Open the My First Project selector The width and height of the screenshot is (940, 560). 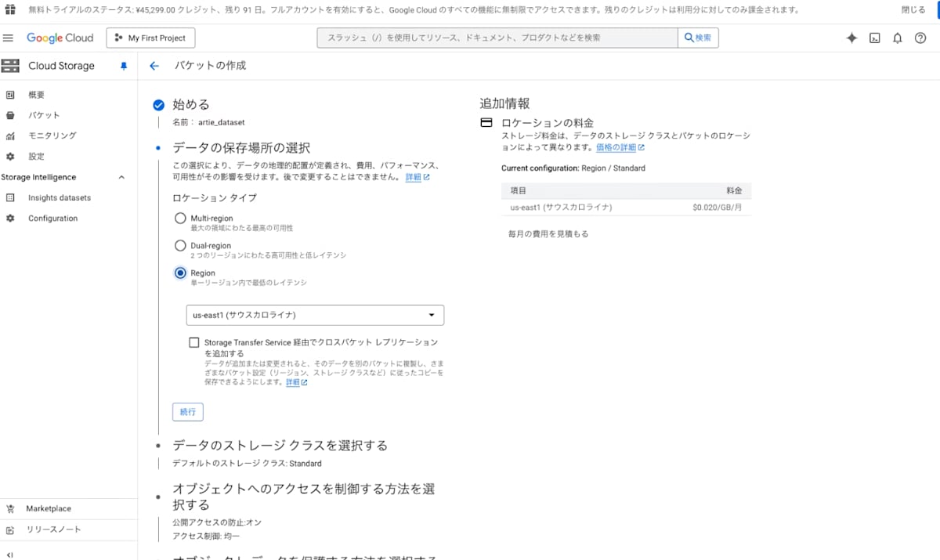(150, 38)
